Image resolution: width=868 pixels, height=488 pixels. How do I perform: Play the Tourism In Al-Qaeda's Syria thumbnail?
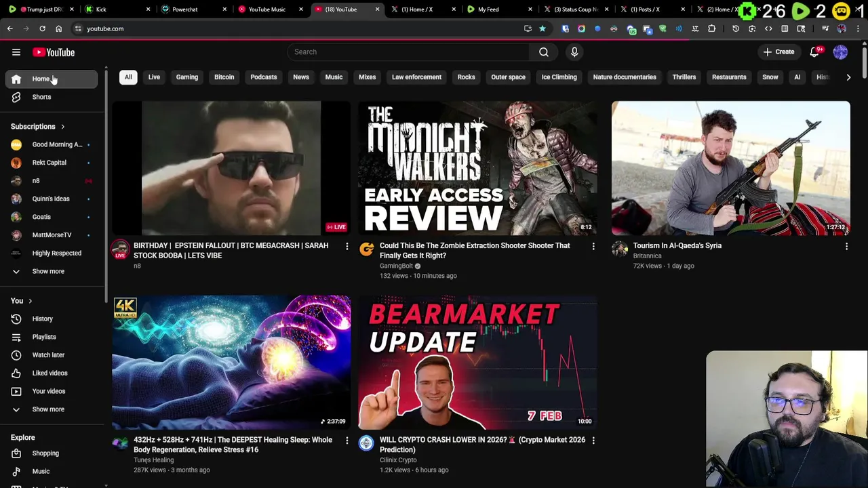pos(730,168)
